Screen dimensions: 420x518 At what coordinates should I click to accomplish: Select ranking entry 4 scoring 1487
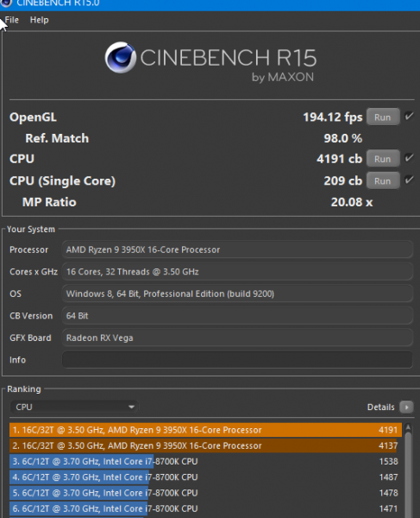pos(205,477)
